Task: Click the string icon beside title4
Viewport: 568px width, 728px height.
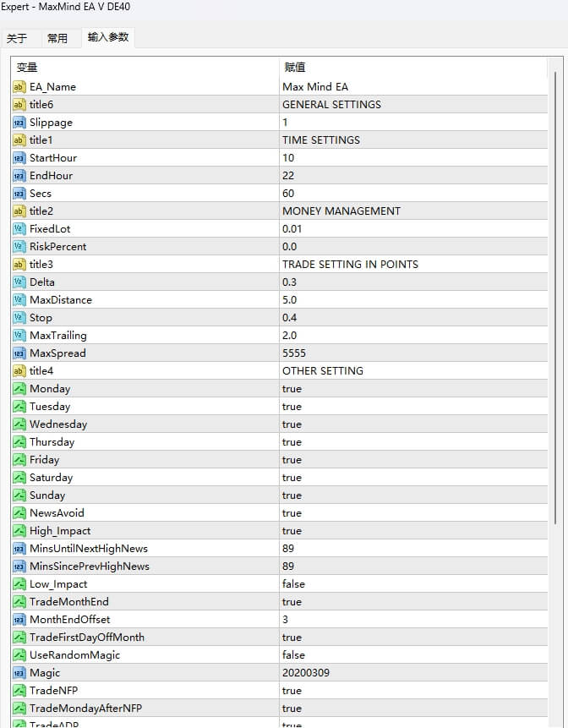Action: coord(19,370)
